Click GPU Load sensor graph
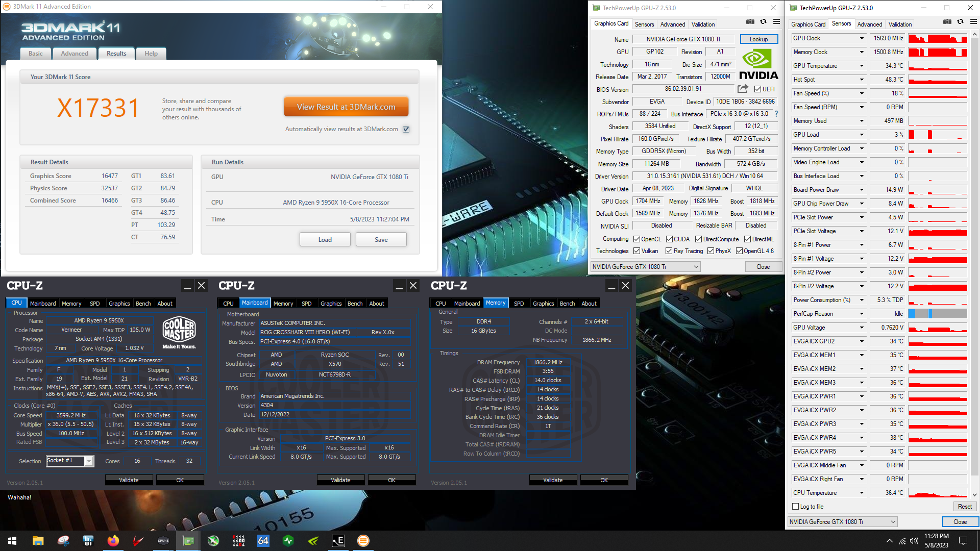The image size is (980, 551). click(938, 135)
